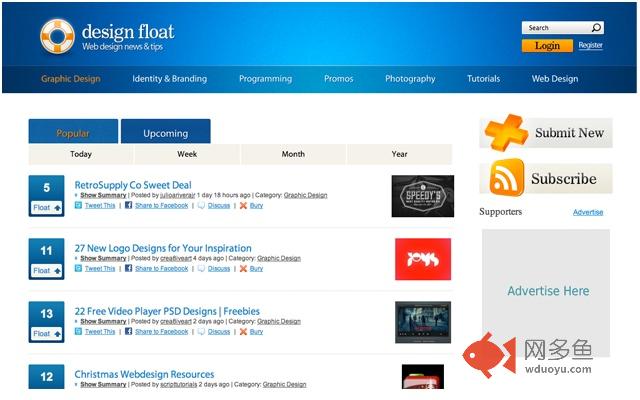Open the Identity & Branding category

169,79
